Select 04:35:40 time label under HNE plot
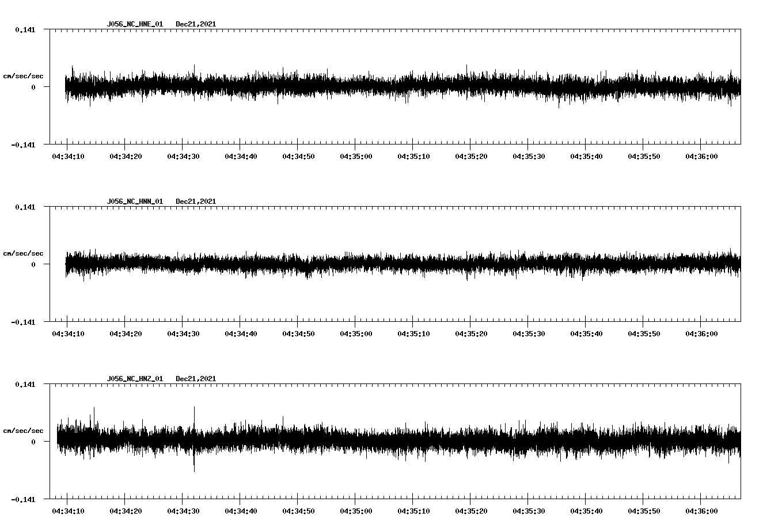Viewport: 782px width, 532px height. [x=586, y=157]
